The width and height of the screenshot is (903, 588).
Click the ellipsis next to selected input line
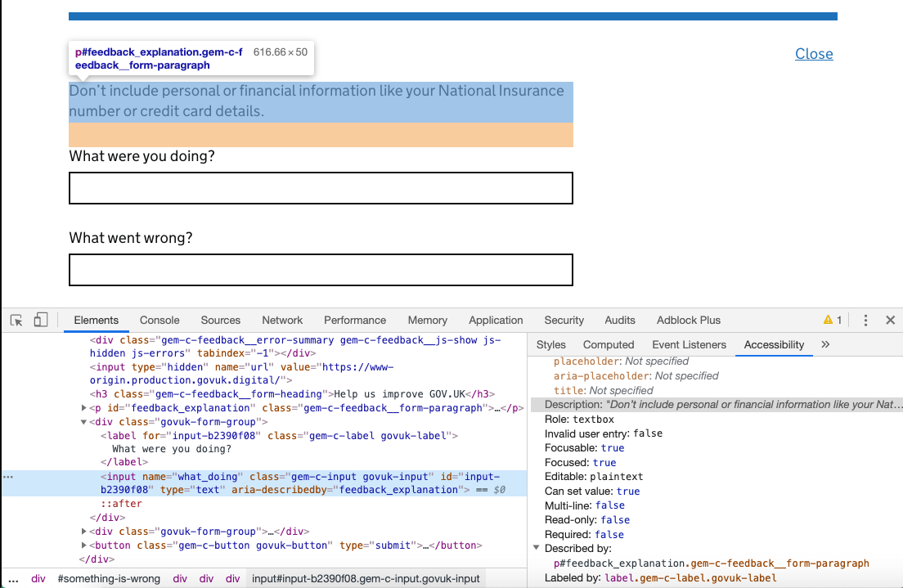tap(8, 477)
